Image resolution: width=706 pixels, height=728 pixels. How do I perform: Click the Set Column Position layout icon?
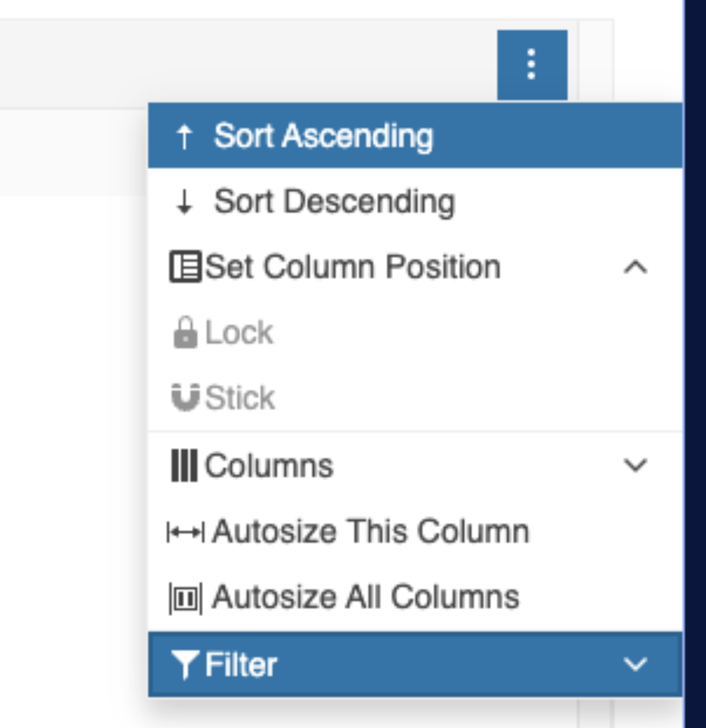pos(185,267)
